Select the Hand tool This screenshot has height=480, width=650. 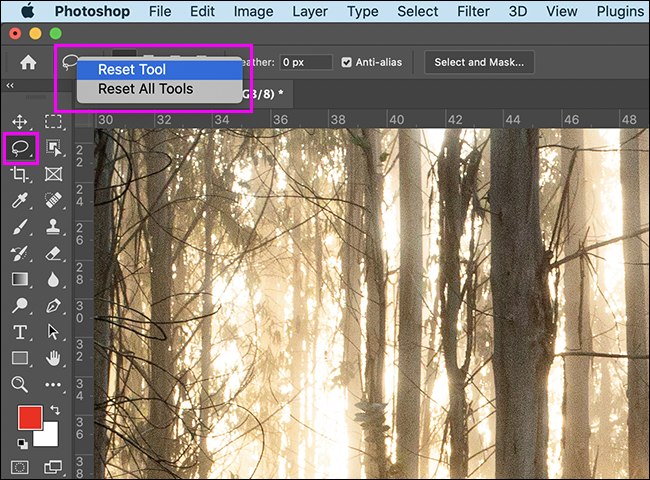(x=54, y=357)
